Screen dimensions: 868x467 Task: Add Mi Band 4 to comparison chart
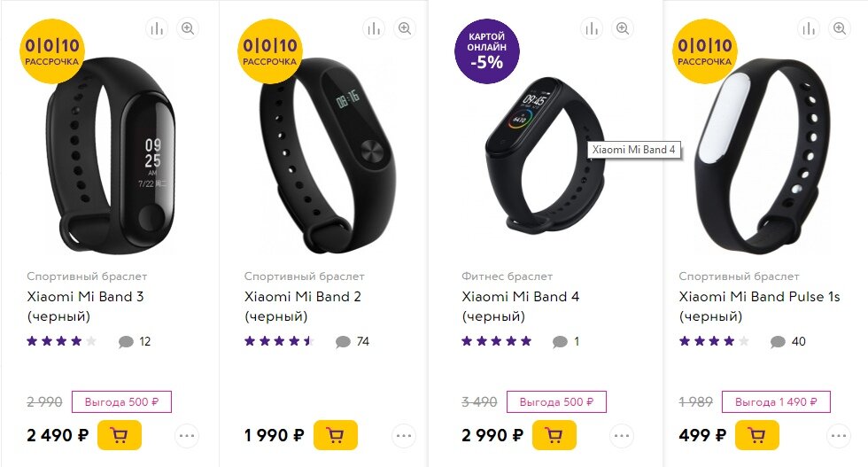592,28
